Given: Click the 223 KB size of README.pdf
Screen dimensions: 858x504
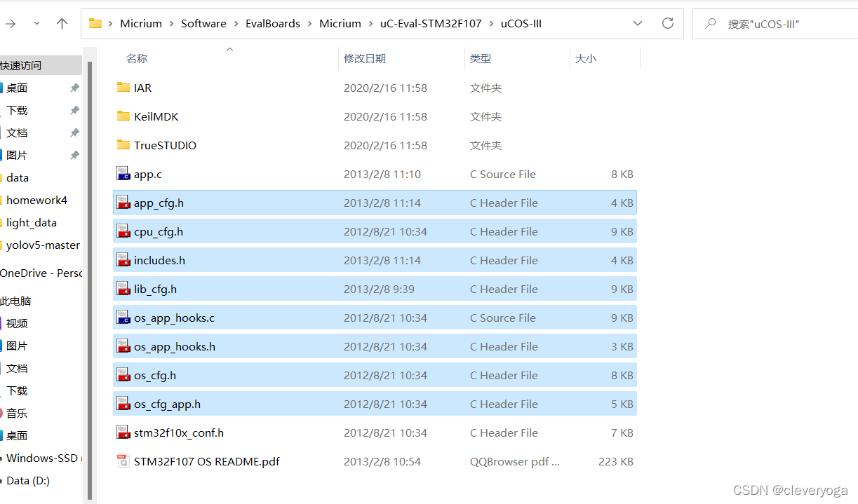Looking at the screenshot, I should coord(617,461).
